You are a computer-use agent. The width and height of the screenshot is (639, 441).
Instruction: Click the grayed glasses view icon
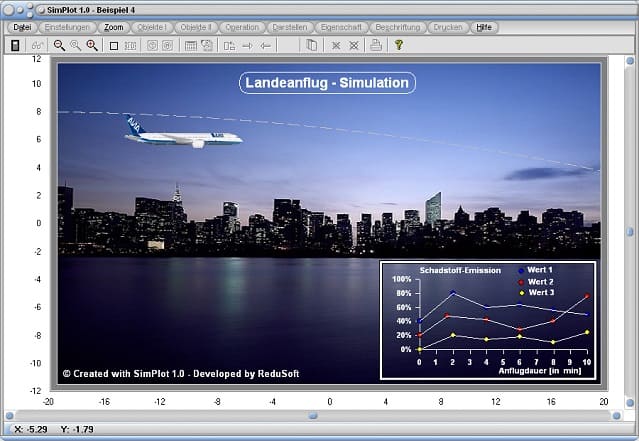[x=37, y=45]
